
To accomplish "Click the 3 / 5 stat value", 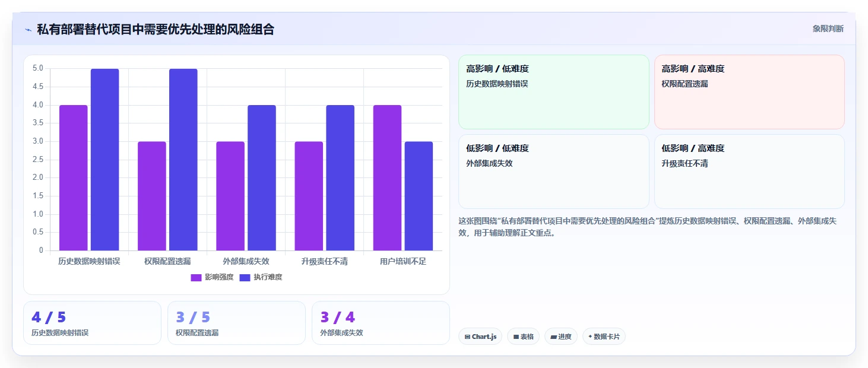I will pos(193,317).
